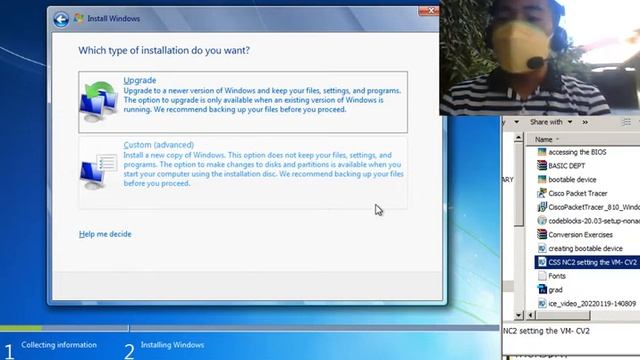Choose the Upgrade installation option
This screenshot has width=640, height=360.
coord(243,102)
